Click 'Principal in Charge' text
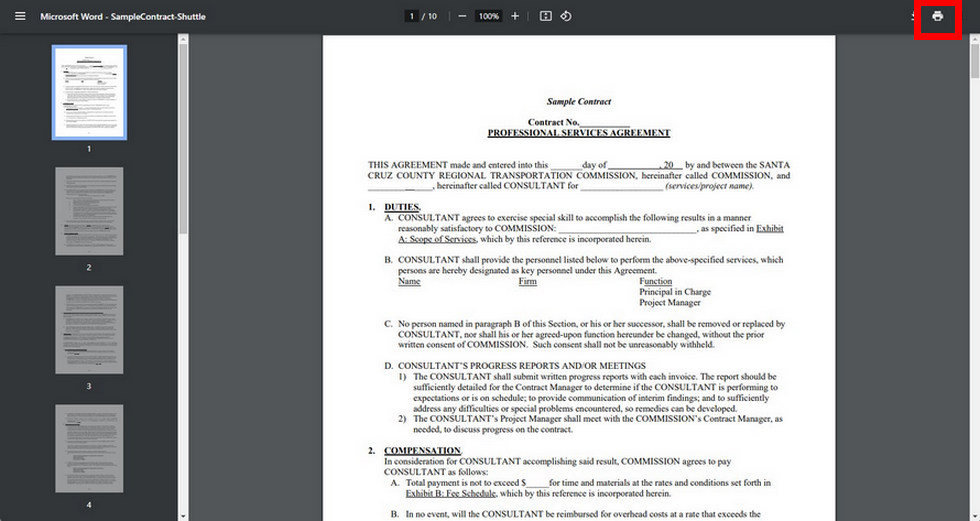The height and width of the screenshot is (521, 980). tap(675, 292)
